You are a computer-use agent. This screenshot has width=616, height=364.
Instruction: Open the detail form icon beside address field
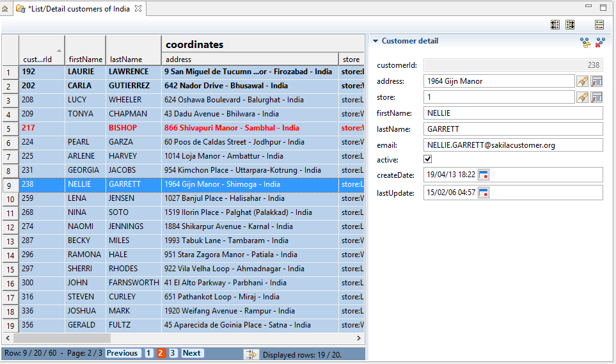597,81
